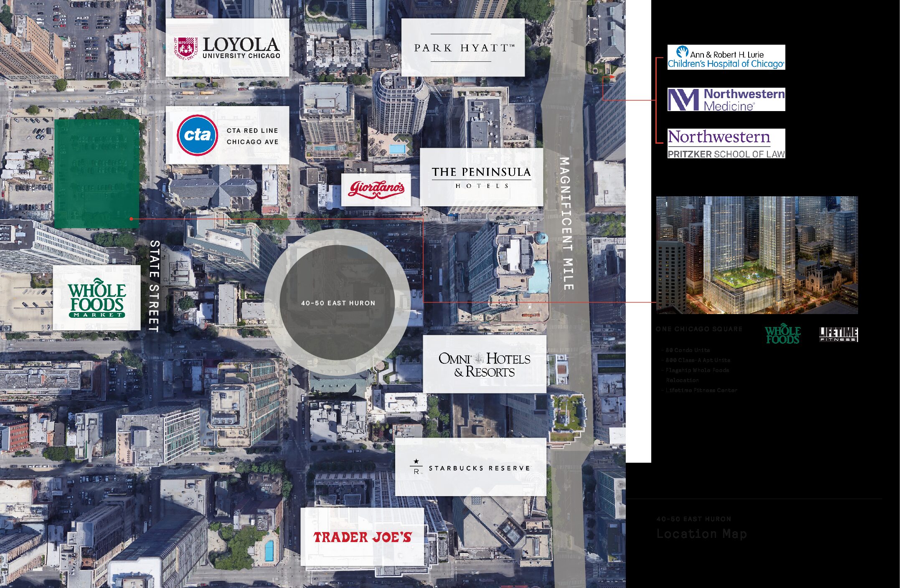Click the round blue cta logo
Screen dimensions: 909x588
pyautogui.click(x=197, y=135)
